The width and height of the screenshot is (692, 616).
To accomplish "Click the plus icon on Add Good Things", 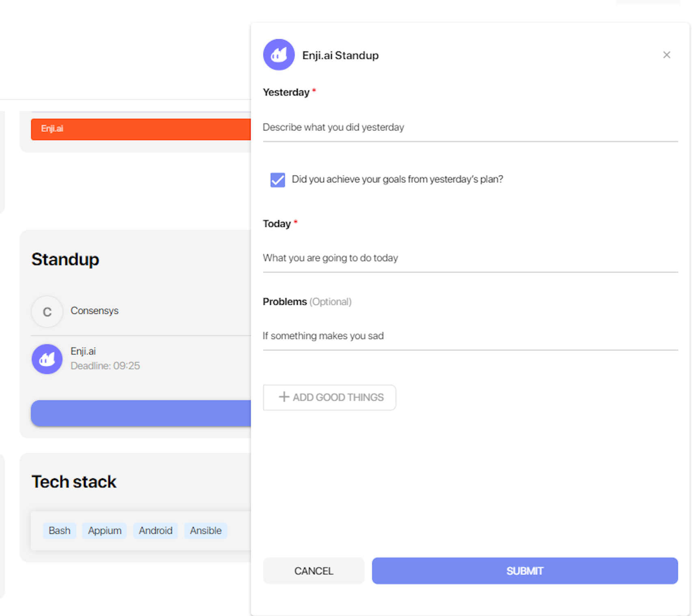I will point(284,397).
